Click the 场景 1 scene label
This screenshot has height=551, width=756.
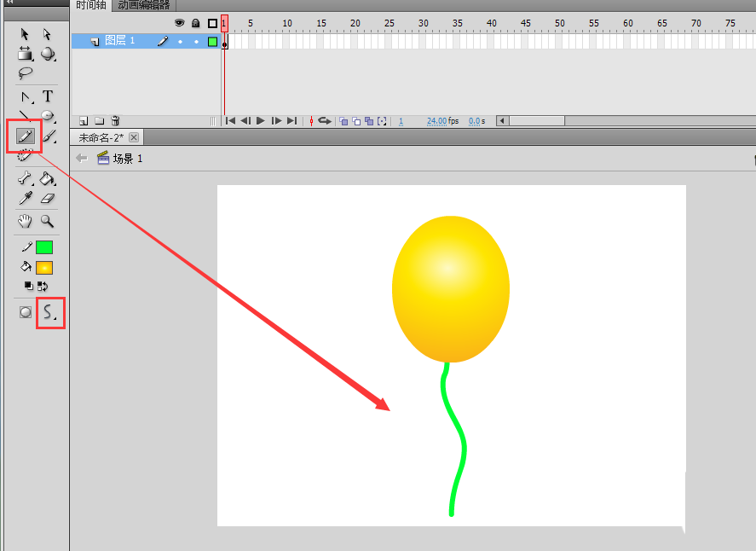128,159
